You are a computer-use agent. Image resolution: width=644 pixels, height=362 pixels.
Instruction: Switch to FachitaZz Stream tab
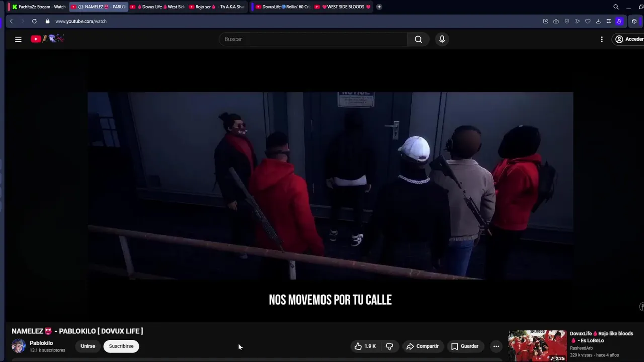pyautogui.click(x=38, y=7)
